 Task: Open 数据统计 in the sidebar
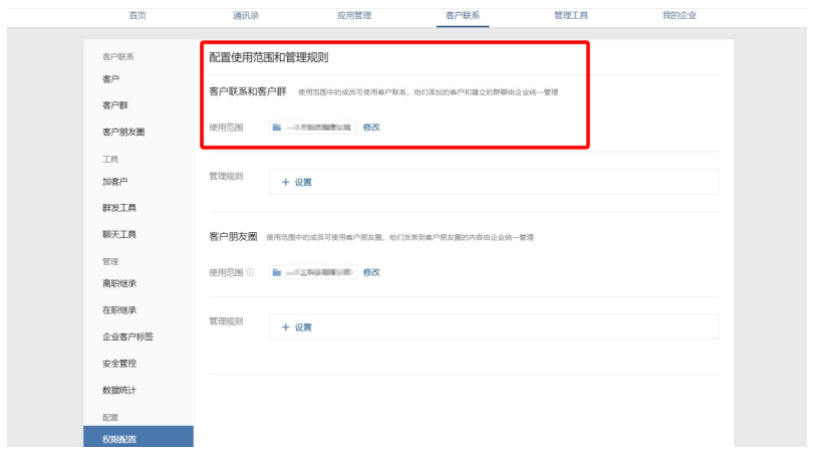(x=119, y=390)
